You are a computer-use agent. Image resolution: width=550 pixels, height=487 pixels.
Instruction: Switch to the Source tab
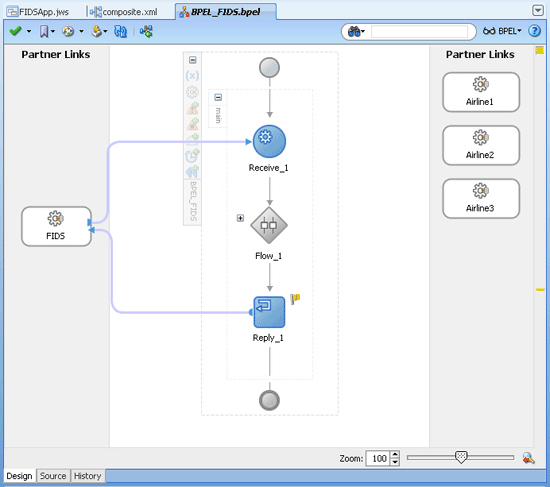(x=53, y=476)
